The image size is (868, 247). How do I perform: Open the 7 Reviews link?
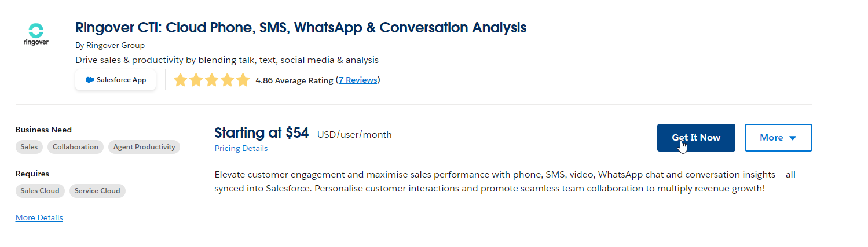[358, 80]
